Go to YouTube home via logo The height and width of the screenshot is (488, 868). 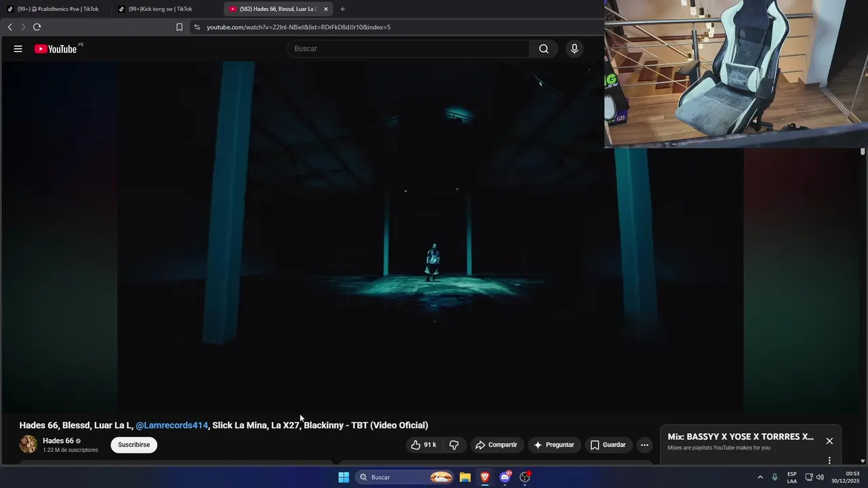tap(56, 49)
